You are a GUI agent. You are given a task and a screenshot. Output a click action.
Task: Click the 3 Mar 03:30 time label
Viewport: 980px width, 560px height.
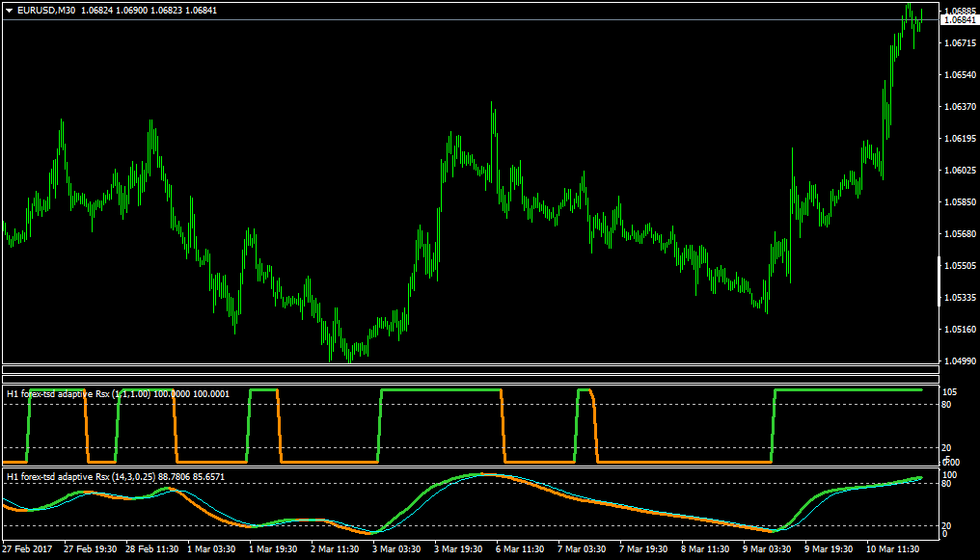tap(396, 549)
